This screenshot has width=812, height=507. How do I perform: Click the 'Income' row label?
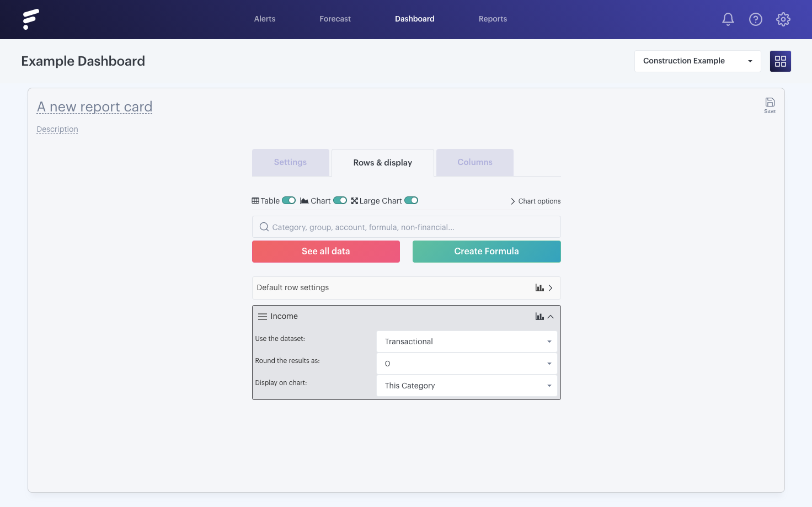pos(284,316)
